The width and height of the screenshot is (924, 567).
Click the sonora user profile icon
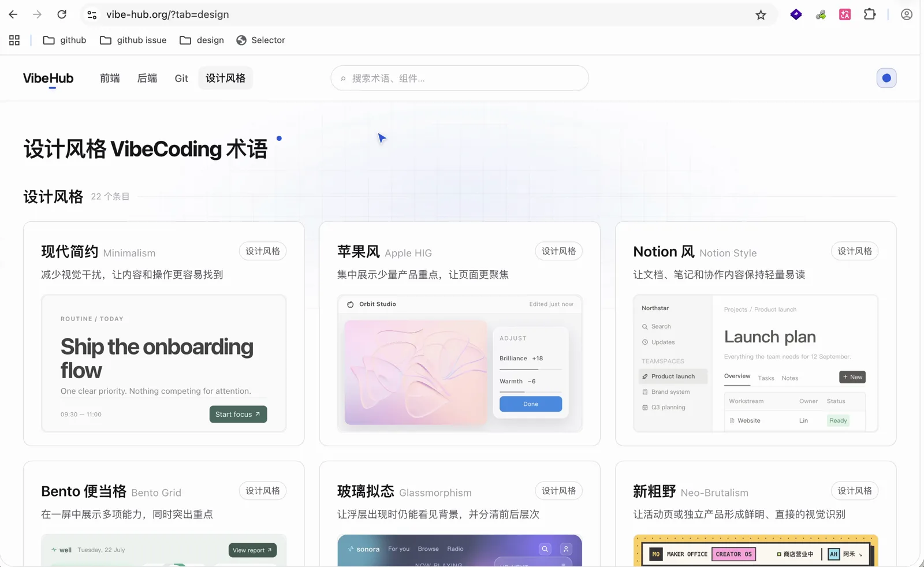point(566,549)
